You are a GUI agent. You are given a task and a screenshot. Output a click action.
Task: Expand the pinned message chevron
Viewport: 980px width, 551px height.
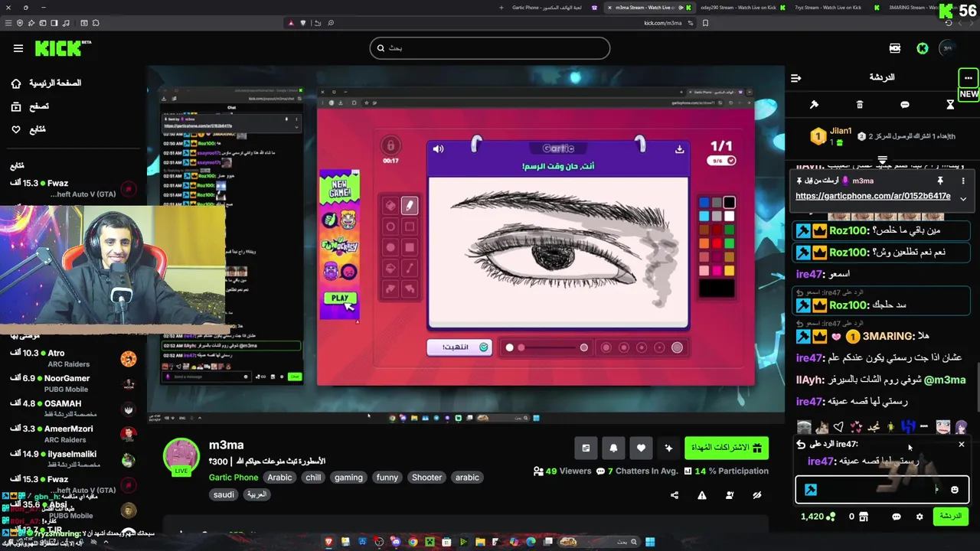(963, 198)
